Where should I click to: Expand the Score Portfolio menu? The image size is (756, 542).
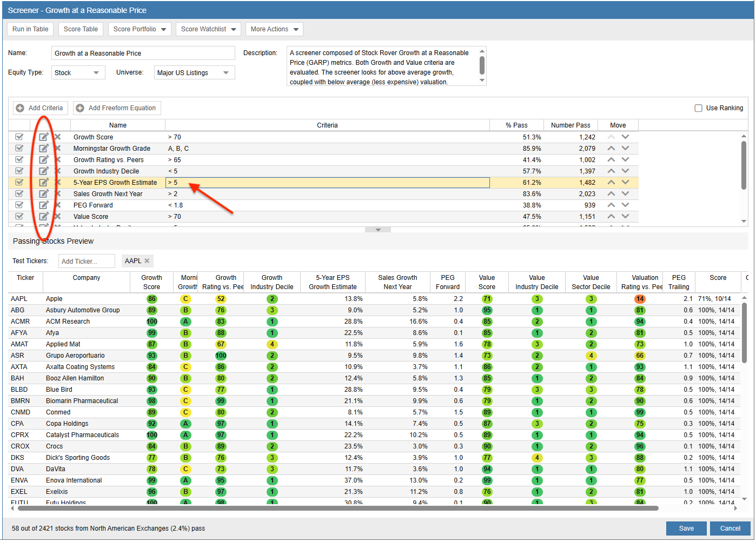point(140,29)
